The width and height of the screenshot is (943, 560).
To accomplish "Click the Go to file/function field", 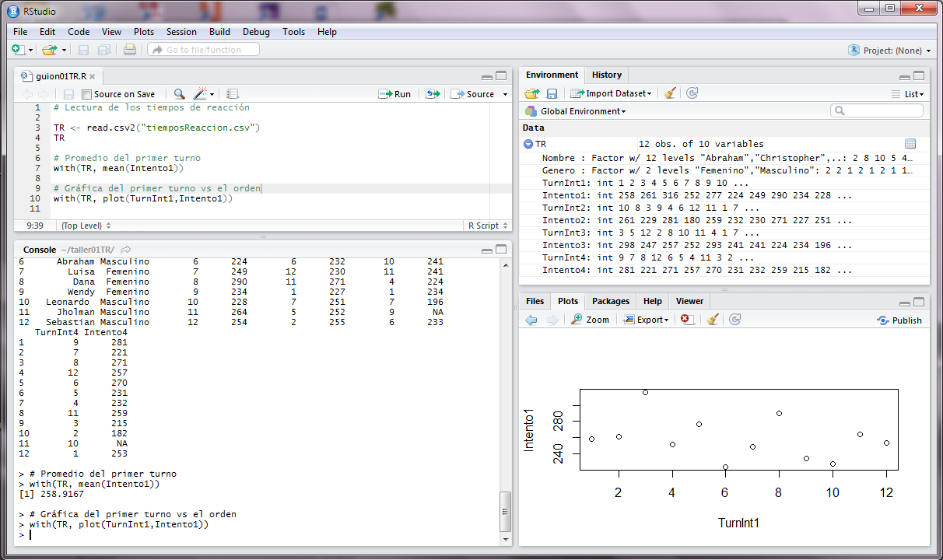I will pyautogui.click(x=203, y=50).
